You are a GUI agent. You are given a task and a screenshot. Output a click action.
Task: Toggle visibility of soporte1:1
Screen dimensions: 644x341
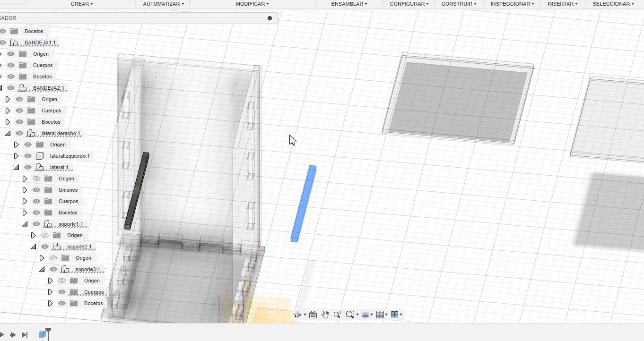pyautogui.click(x=36, y=224)
